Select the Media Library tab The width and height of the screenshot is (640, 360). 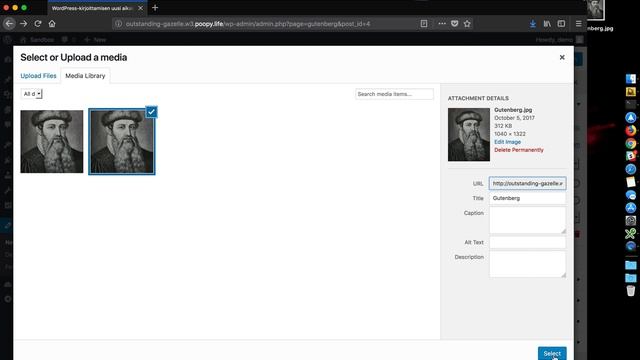[85, 76]
